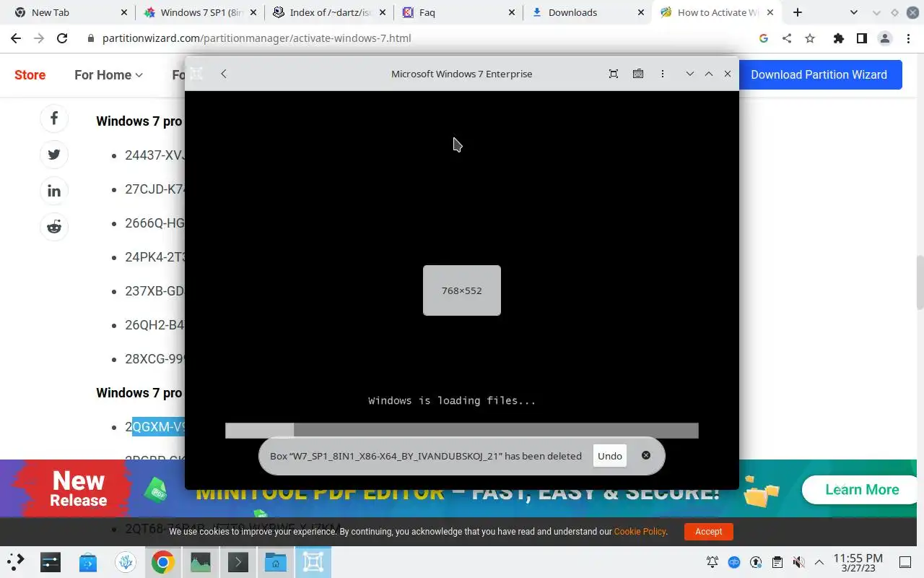
Task: Share on Reddit
Action: coord(54,227)
